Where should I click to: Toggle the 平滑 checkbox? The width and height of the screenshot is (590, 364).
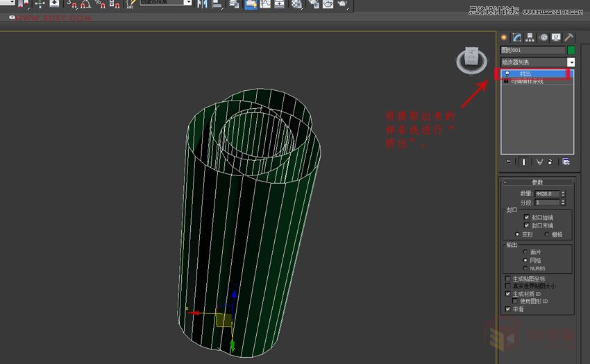507,309
